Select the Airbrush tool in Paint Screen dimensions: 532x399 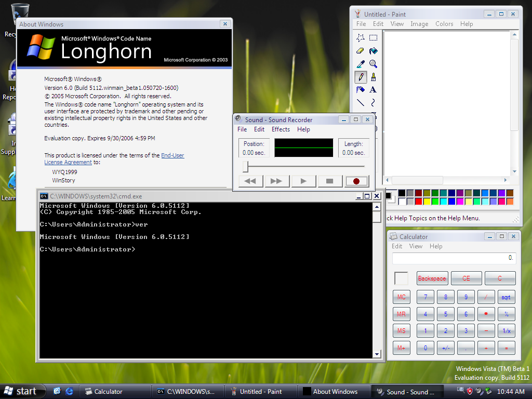point(360,90)
